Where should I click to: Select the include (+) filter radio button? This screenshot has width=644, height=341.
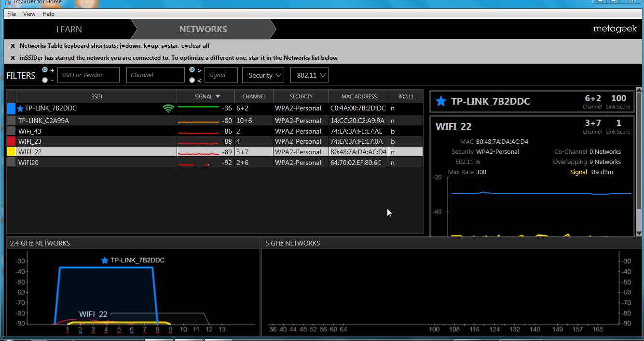click(x=45, y=70)
